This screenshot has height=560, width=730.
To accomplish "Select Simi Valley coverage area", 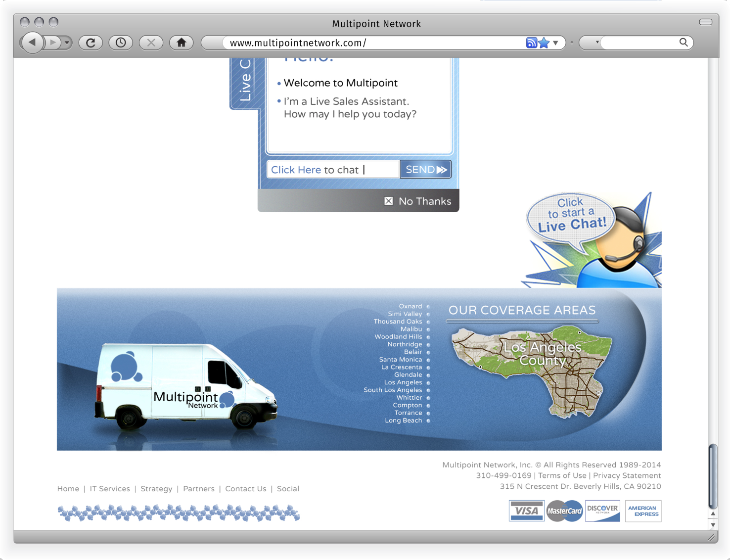I will tap(405, 314).
